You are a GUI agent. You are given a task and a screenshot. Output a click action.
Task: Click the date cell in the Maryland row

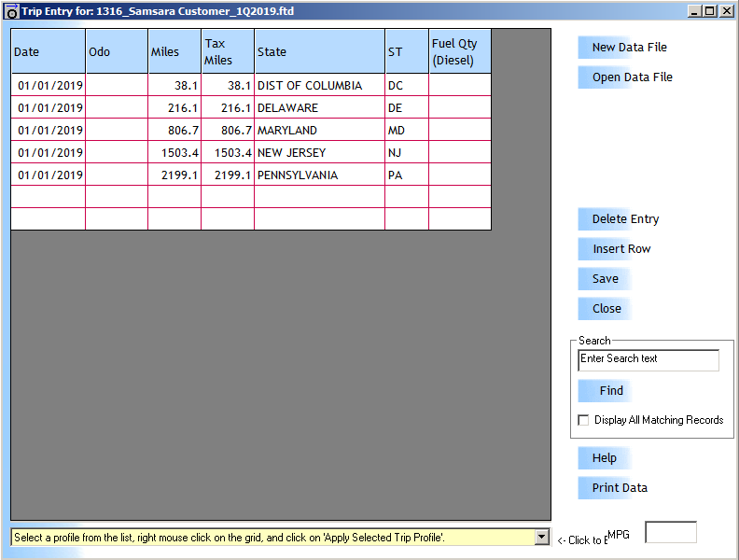[x=49, y=130]
